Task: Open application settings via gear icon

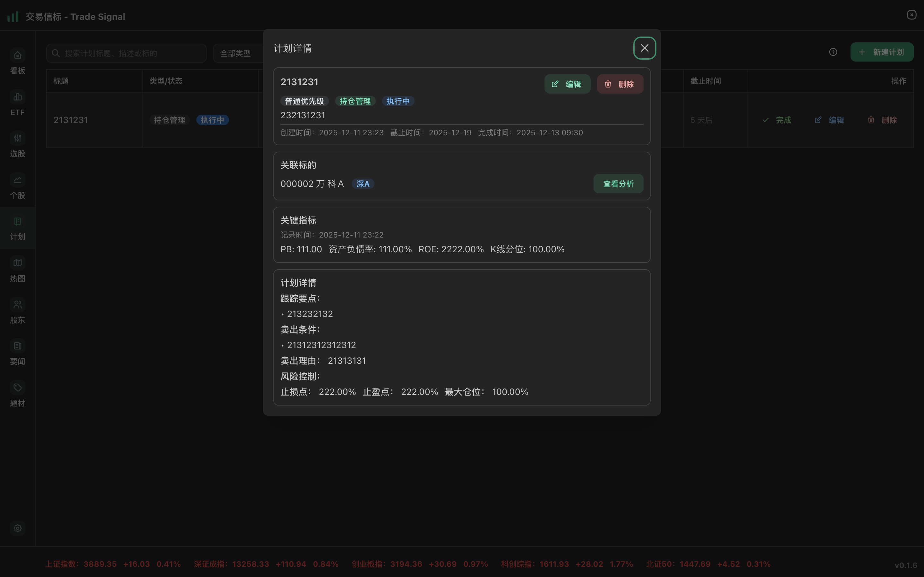Action: tap(17, 528)
